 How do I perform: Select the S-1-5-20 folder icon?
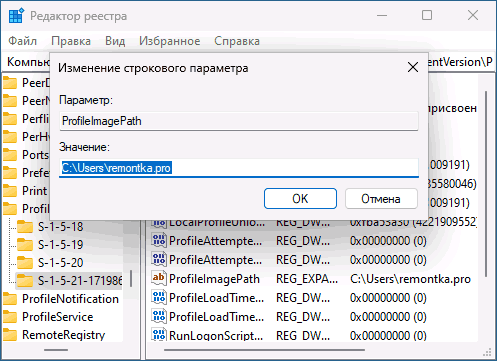click(x=25, y=263)
